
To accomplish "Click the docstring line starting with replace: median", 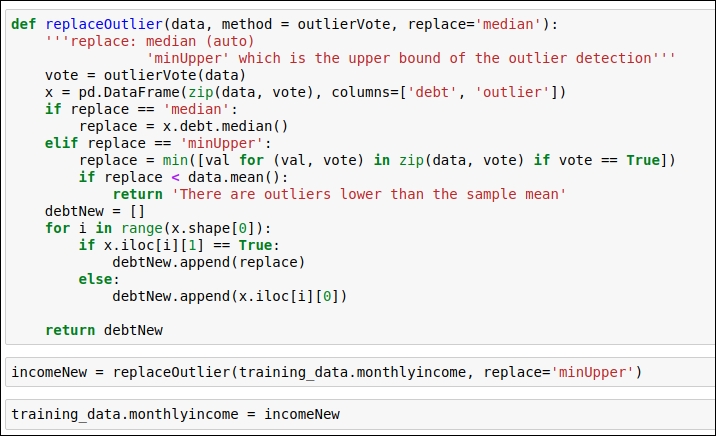I will [149, 41].
